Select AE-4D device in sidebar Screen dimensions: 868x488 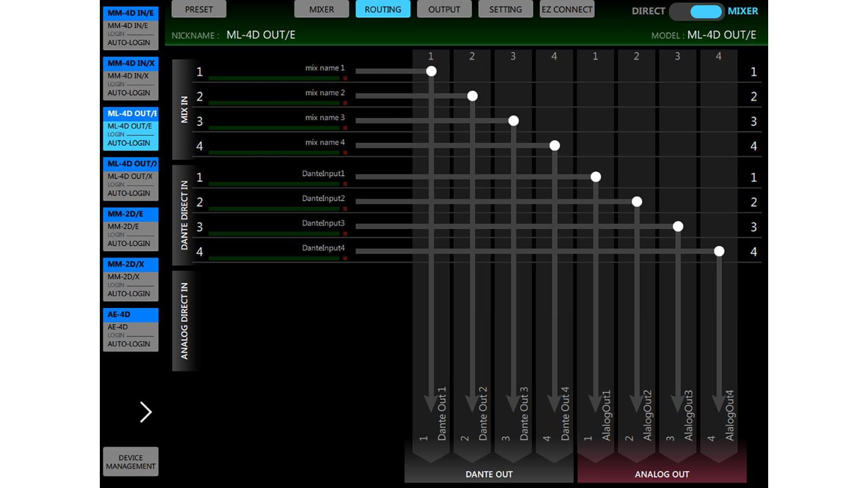coord(131,330)
